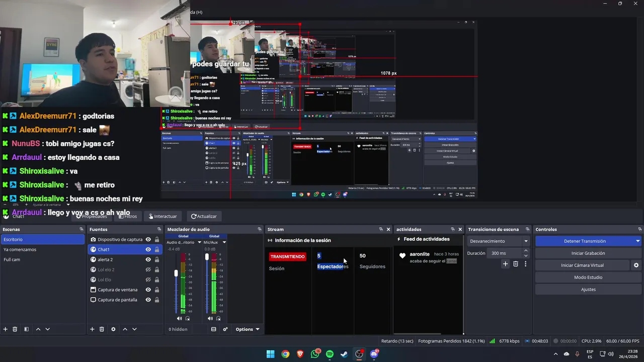Image resolution: width=644 pixels, height=362 pixels.
Task: Show hidden system tray icons chevron
Action: coord(555,354)
